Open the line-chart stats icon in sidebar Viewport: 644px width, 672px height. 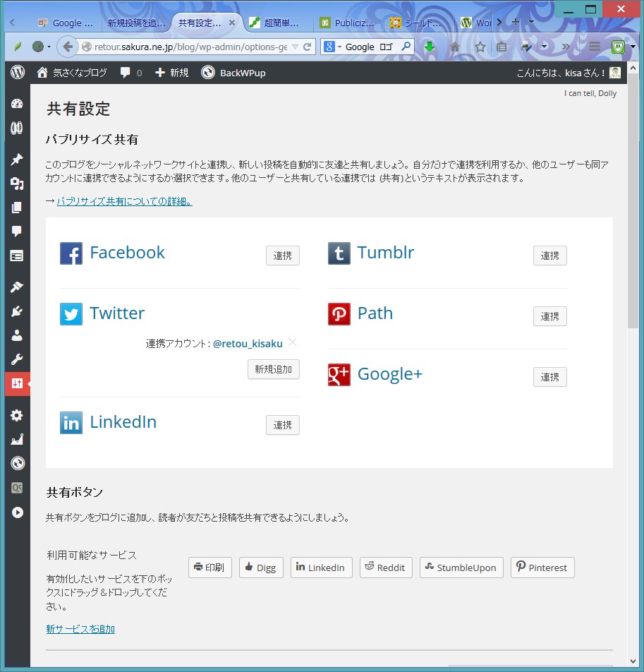click(17, 439)
